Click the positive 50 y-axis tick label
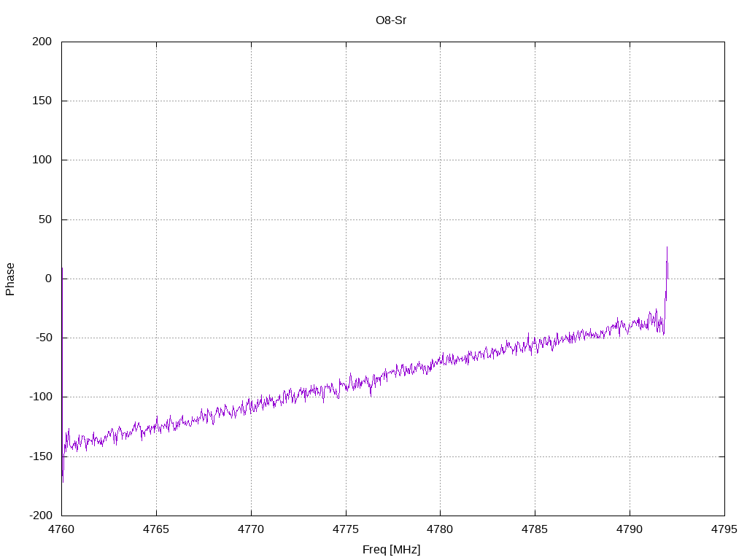 pos(45,219)
